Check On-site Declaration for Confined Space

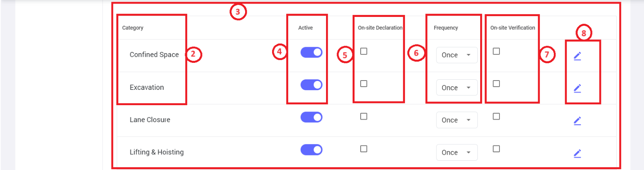(x=363, y=51)
